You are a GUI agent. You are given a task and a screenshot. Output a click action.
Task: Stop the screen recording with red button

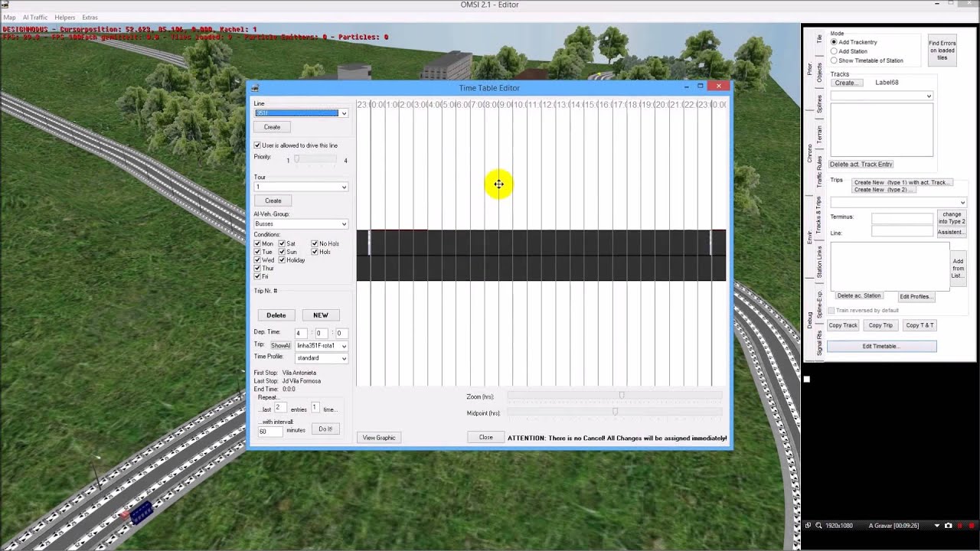point(971,526)
